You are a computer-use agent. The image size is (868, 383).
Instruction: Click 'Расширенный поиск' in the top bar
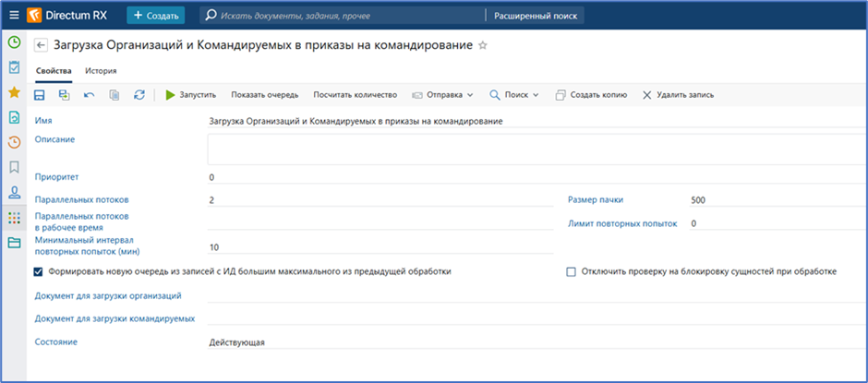click(537, 16)
